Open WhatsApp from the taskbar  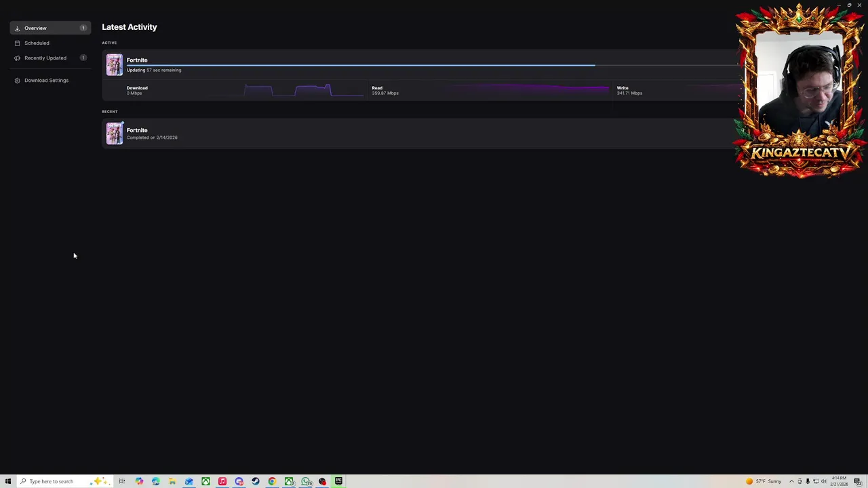click(307, 481)
